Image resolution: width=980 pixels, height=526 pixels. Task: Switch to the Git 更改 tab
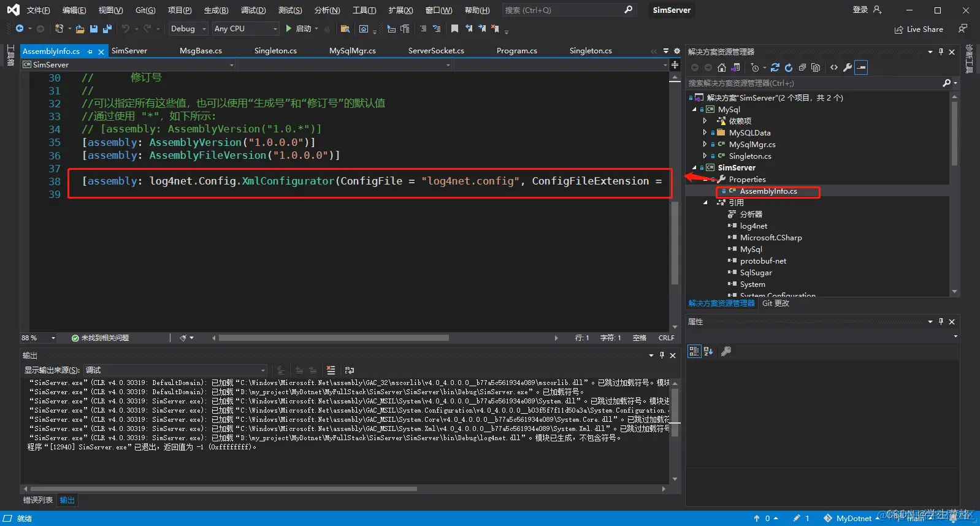tap(775, 303)
